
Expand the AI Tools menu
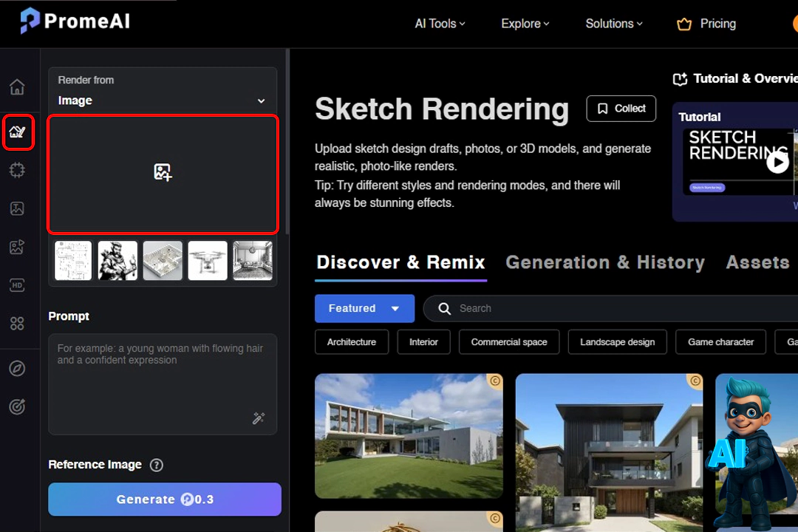(x=440, y=24)
